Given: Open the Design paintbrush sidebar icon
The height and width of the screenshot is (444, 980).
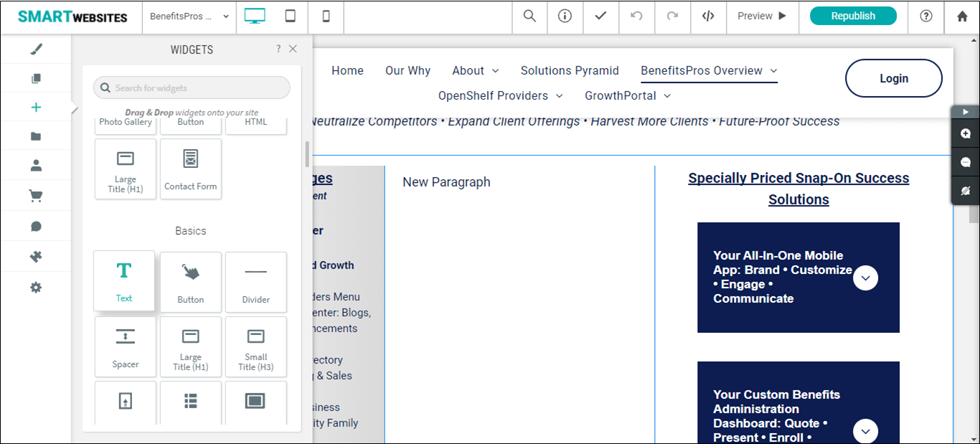Looking at the screenshot, I should pos(36,49).
